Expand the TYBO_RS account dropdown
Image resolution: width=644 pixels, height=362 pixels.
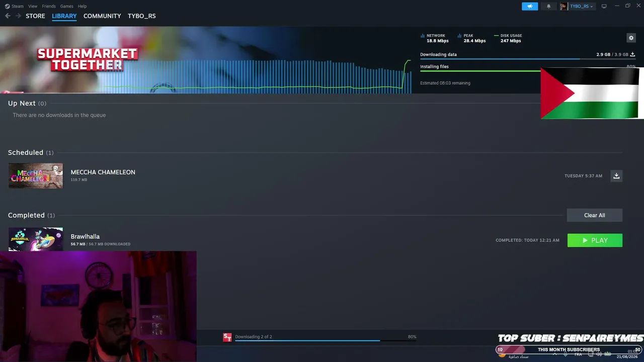(x=592, y=7)
